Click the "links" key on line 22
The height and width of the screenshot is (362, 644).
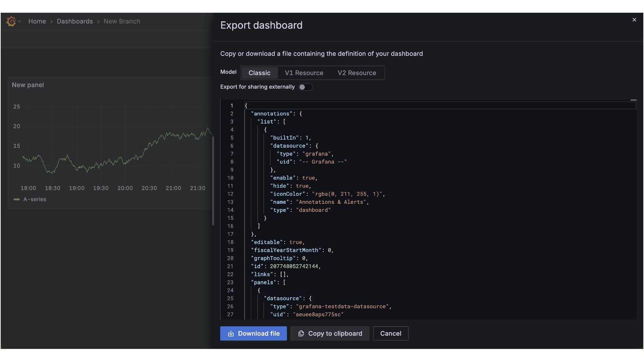pos(262,275)
